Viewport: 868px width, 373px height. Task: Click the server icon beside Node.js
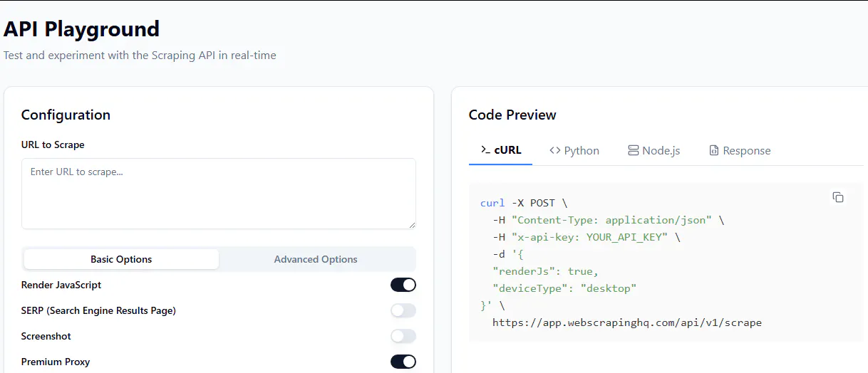[x=633, y=150]
